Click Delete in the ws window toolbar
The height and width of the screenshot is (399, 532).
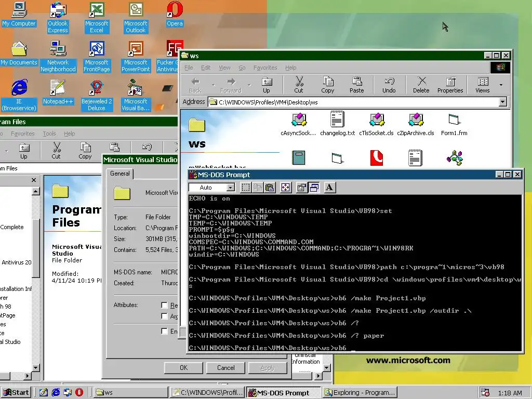(421, 85)
